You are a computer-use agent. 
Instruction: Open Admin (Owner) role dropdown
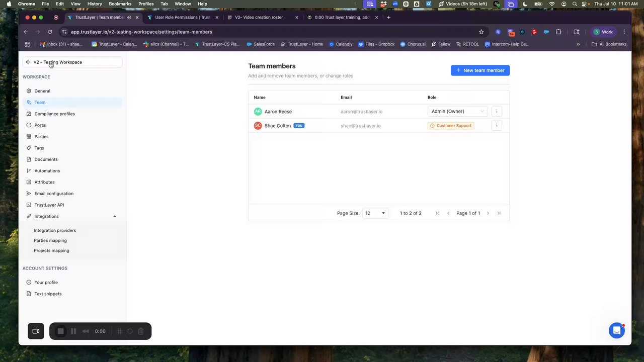coord(457,112)
